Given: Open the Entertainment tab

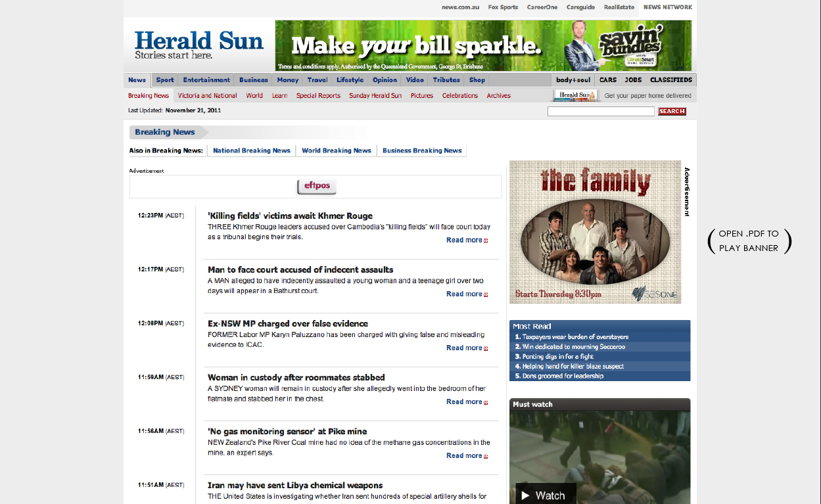Looking at the screenshot, I should pos(206,80).
